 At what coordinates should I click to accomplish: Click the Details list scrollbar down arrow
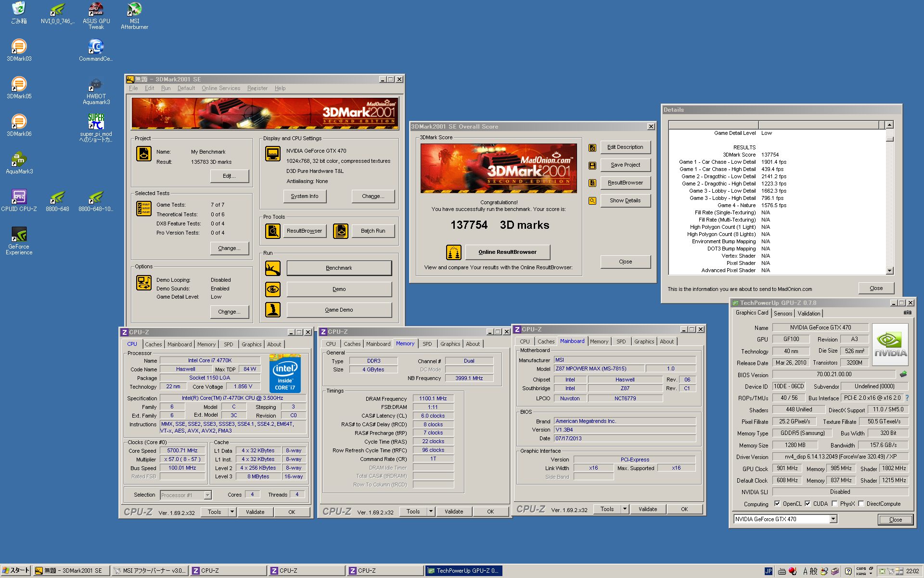889,271
